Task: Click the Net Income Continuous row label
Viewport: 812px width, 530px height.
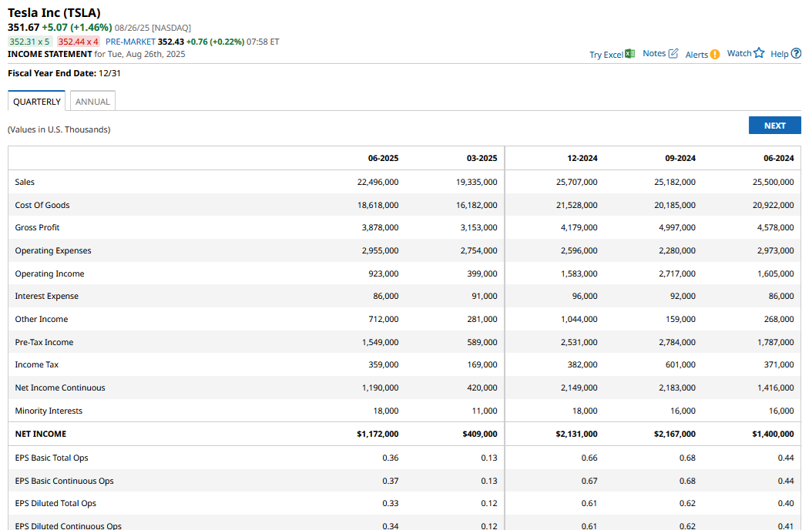Action: (60, 387)
